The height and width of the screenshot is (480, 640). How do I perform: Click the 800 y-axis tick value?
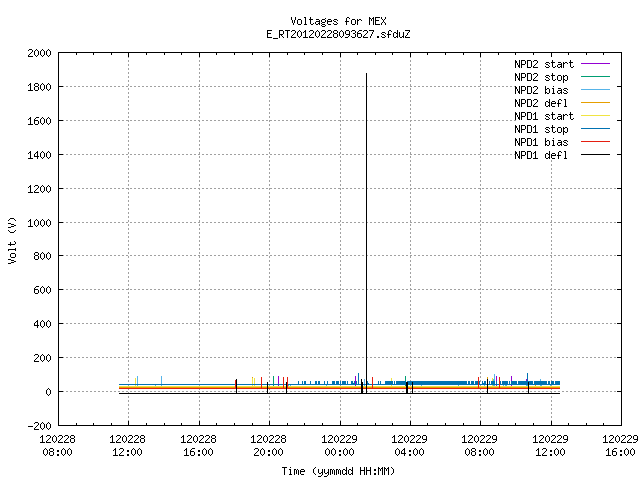(x=42, y=256)
